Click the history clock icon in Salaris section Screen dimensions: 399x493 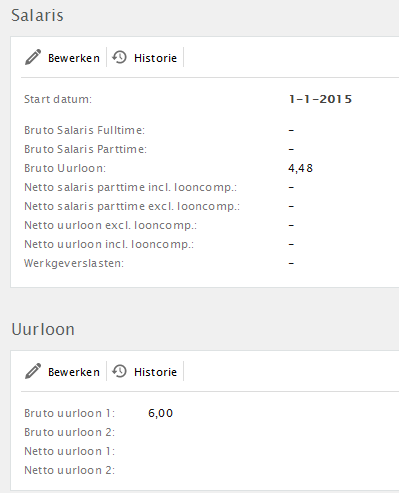(119, 57)
